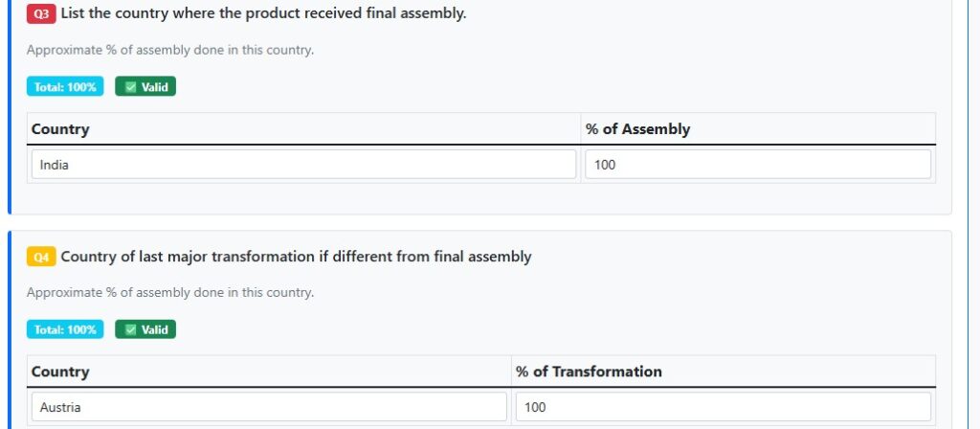This screenshot has height=429, width=980.
Task: Click the '% of Transformation' column header
Action: click(589, 372)
